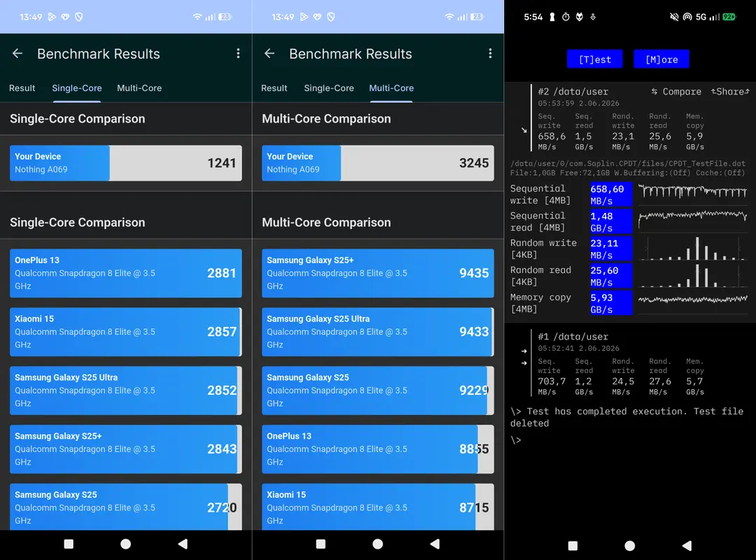Image resolution: width=756 pixels, height=560 pixels.
Task: Tap the [T]est button
Action: (595, 59)
